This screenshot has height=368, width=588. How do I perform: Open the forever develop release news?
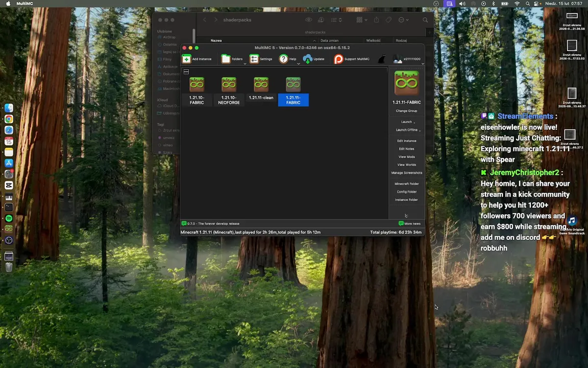pos(210,223)
